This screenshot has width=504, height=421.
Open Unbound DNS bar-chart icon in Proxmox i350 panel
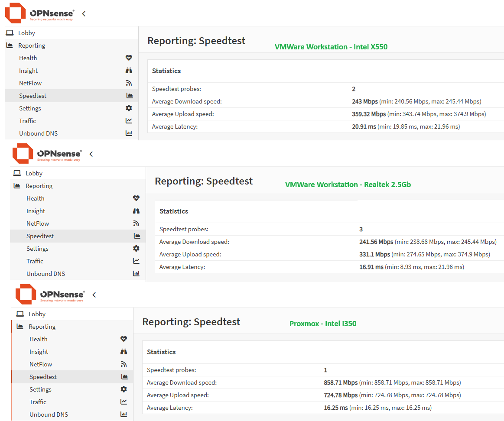coord(124,414)
